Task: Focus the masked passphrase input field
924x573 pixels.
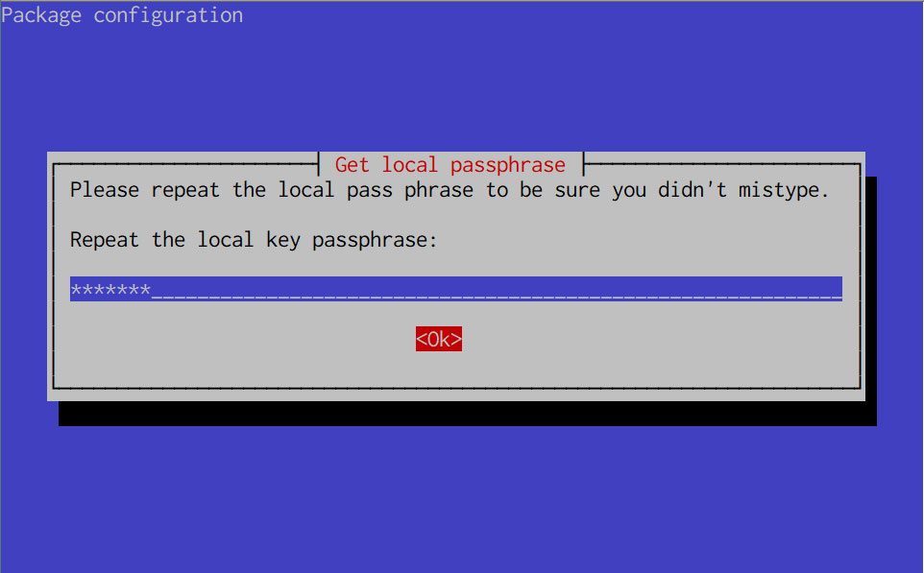Action: [455, 289]
